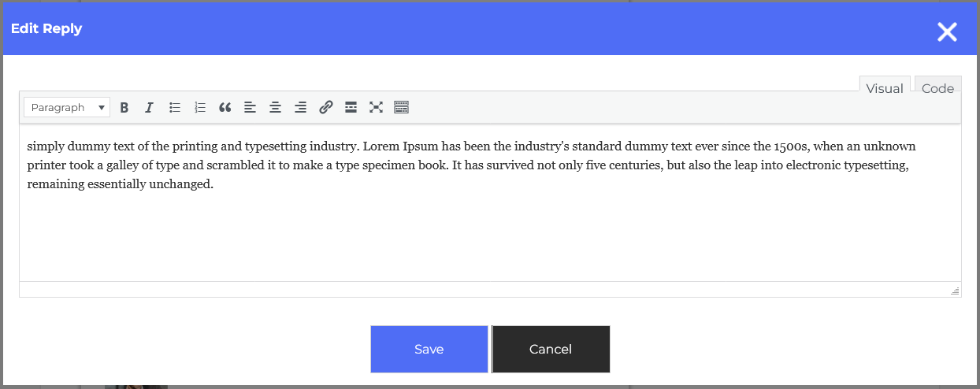The image size is (980, 389).
Task: Insert a Read More tag
Action: coord(351,108)
